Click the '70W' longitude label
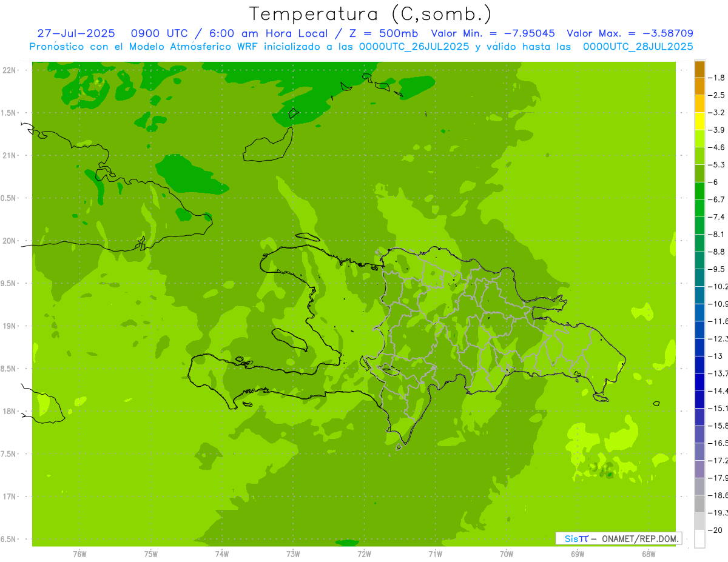Image resolution: width=728 pixels, height=562 pixels. (507, 554)
